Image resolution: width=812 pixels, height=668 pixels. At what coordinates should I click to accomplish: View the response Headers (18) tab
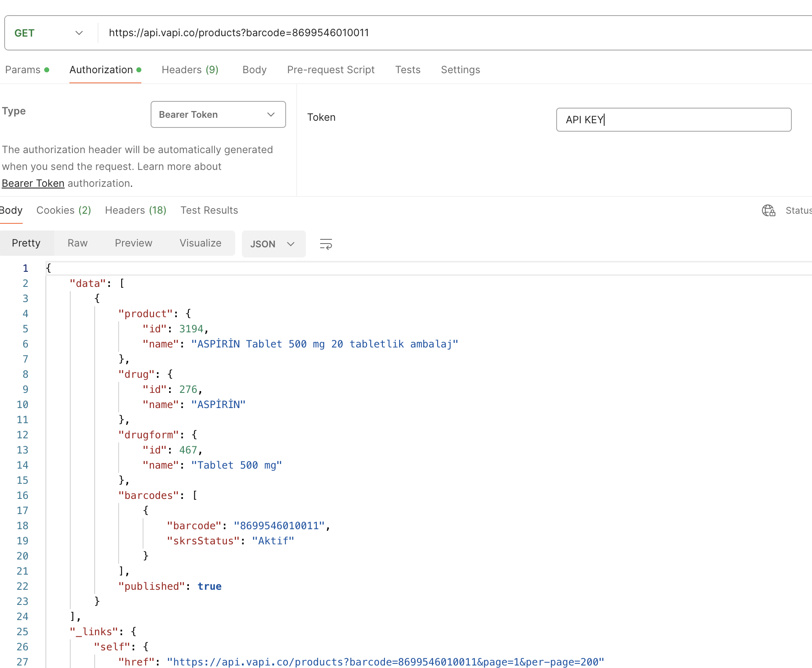pyautogui.click(x=135, y=210)
